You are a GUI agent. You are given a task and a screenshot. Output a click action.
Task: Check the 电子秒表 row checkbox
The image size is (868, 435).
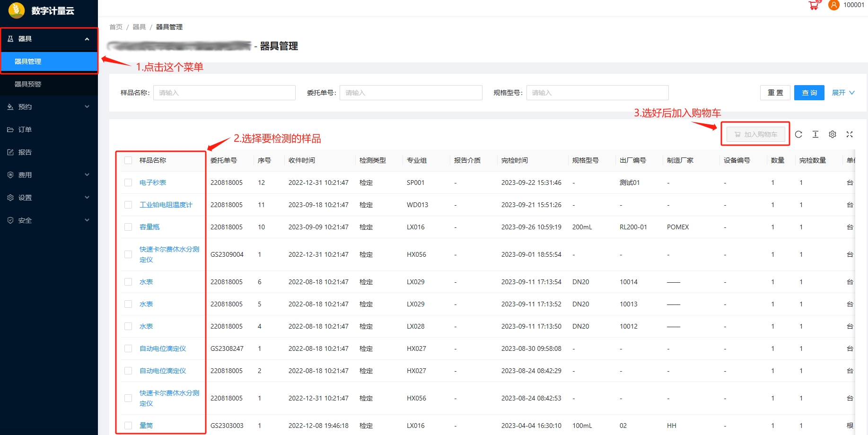coord(128,183)
